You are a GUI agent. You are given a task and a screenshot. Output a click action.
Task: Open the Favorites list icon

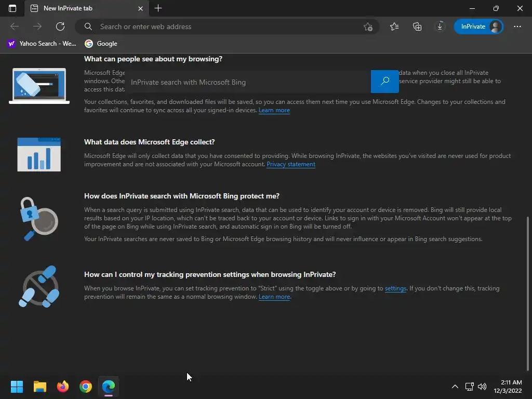[x=394, y=26]
